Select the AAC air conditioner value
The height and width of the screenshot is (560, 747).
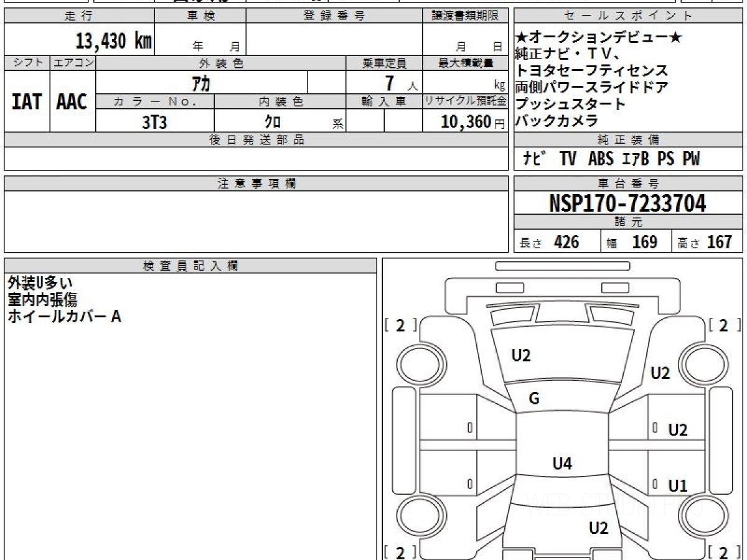[72, 102]
